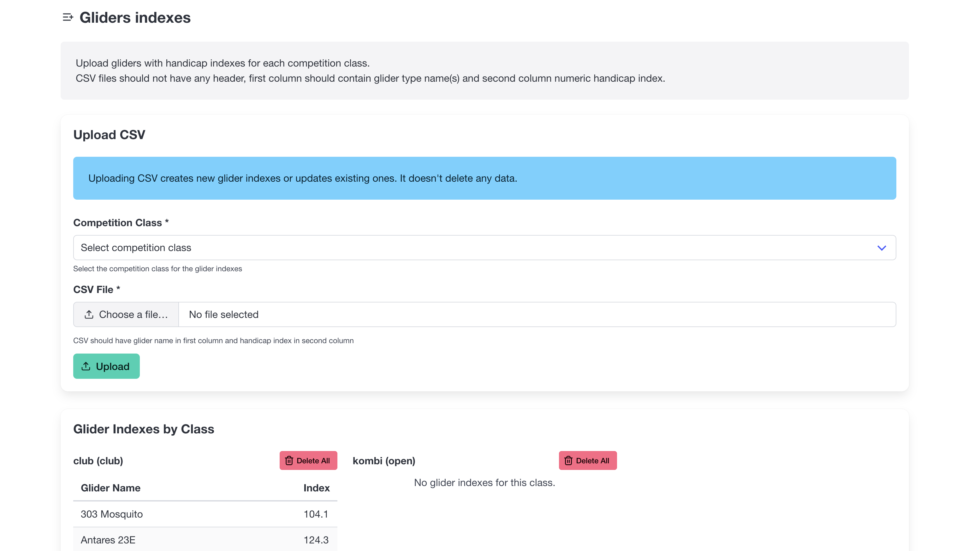980x551 pixels.
Task: Delete all club class glider indexes
Action: [x=308, y=460]
